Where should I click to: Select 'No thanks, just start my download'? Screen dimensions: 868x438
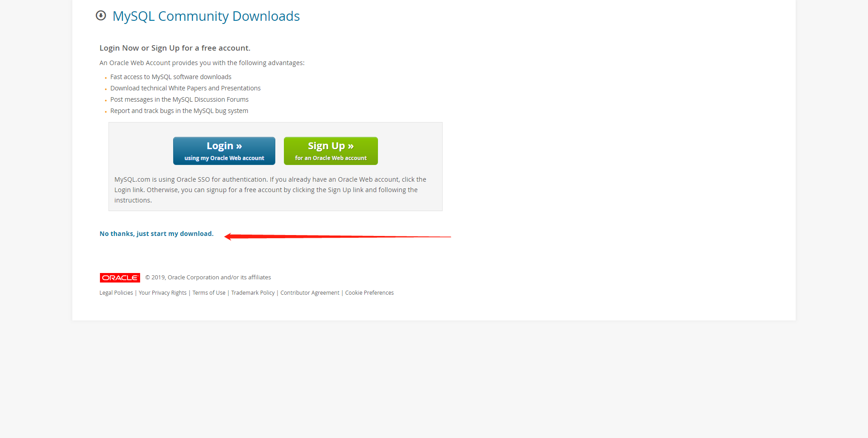click(156, 234)
